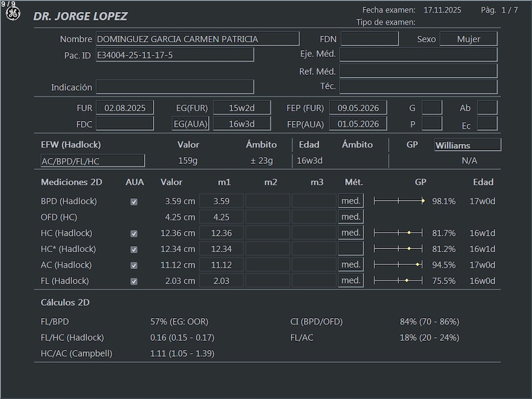
Task: Click the med. button in OFD row
Action: pos(351,216)
